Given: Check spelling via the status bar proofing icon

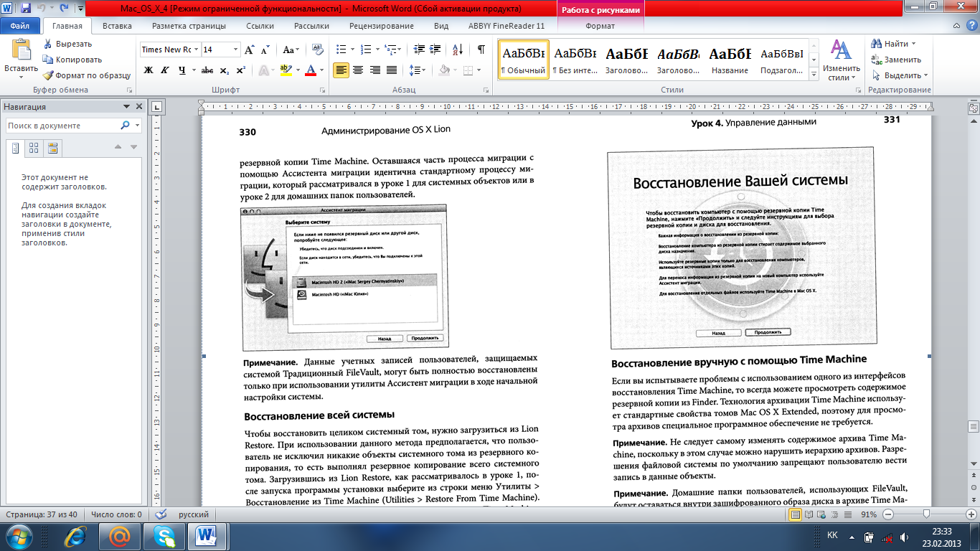Looking at the screenshot, I should [161, 514].
